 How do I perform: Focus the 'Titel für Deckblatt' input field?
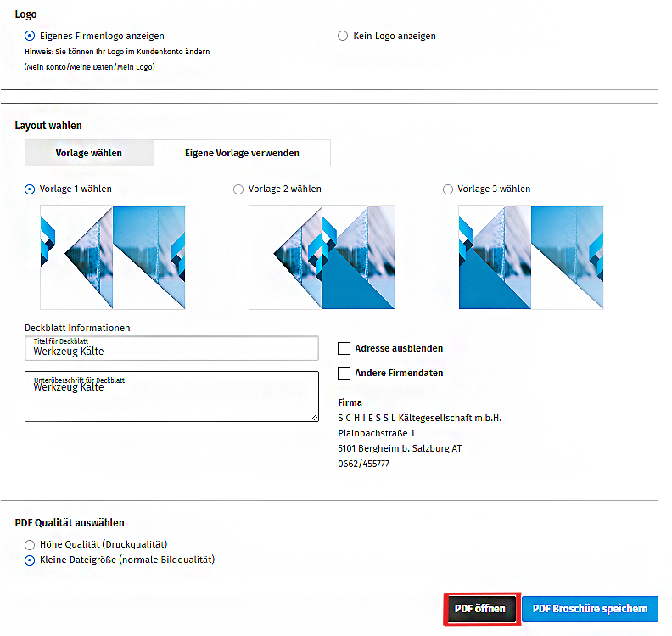coord(171,348)
